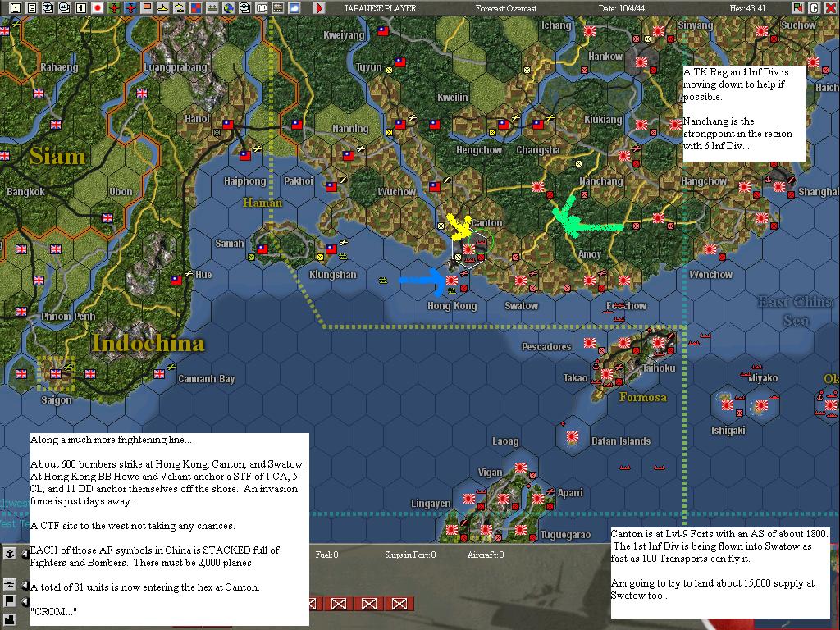840x630 pixels.
Task: Click the 'Nanchang' city label
Action: point(601,181)
